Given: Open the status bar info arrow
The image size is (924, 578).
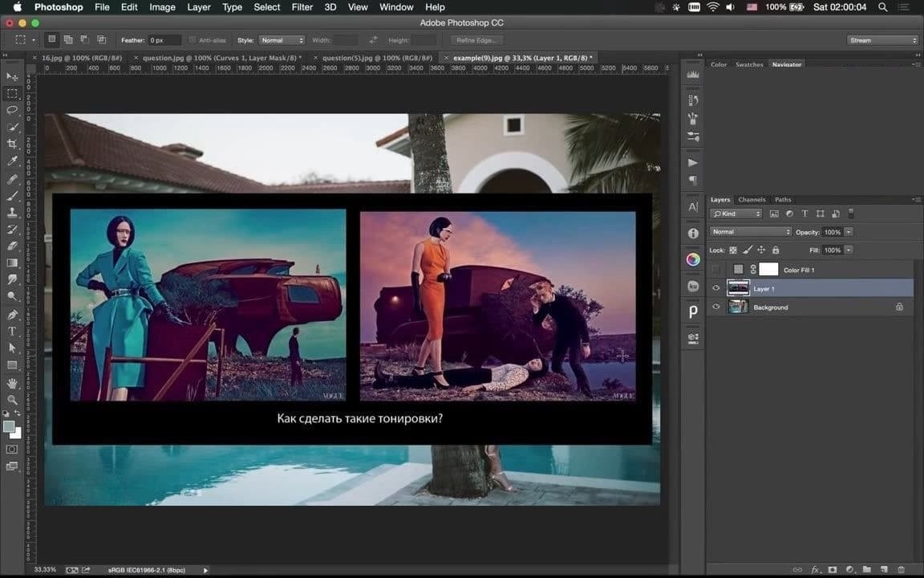Looking at the screenshot, I should 205,570.
